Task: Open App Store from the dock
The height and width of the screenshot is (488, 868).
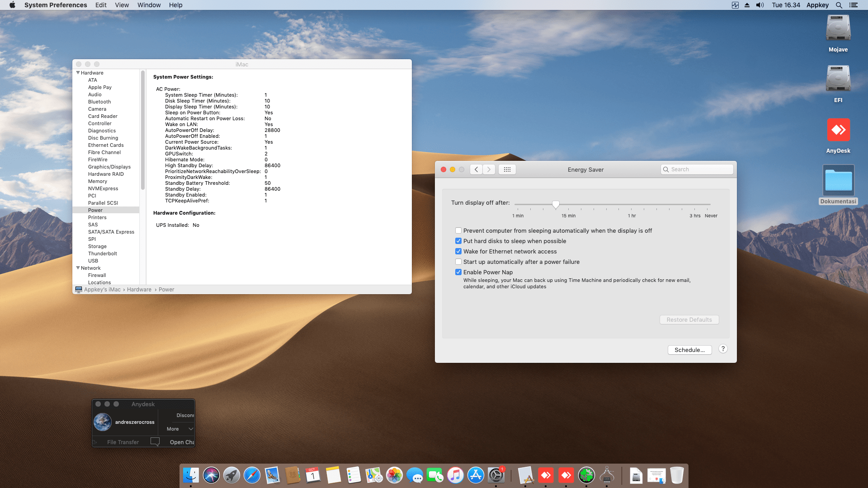Action: [476, 475]
